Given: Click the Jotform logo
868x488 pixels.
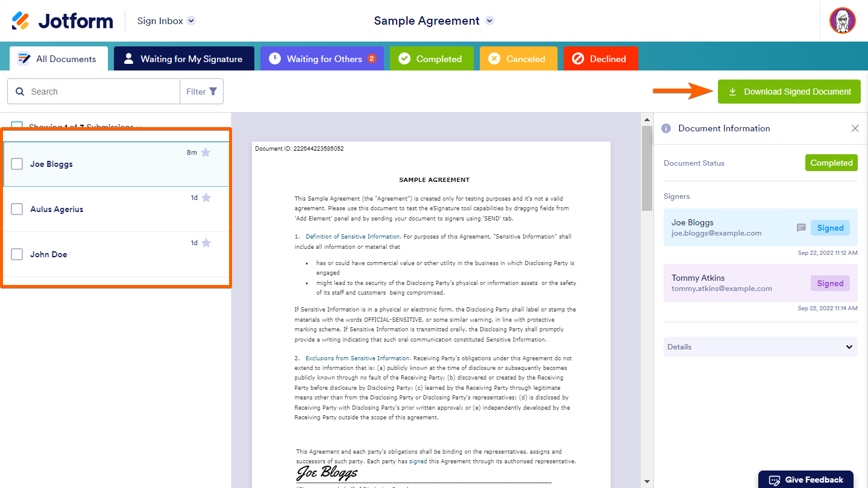Looking at the screenshot, I should 62,20.
